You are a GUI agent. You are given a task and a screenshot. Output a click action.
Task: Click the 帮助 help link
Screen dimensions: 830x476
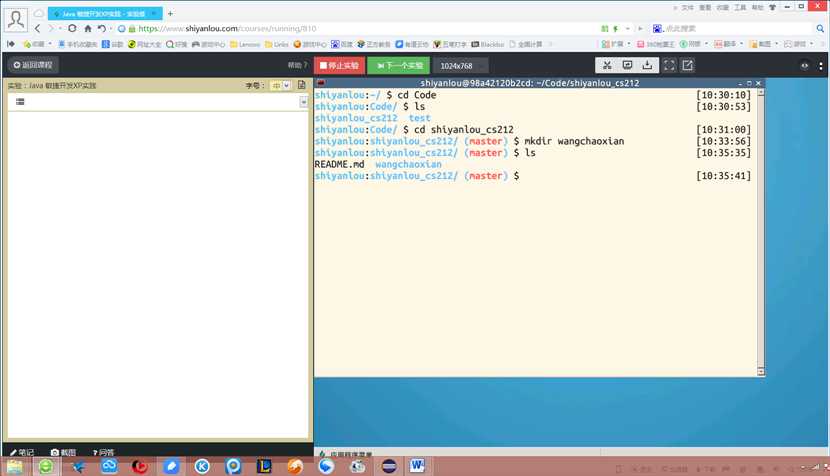click(297, 65)
